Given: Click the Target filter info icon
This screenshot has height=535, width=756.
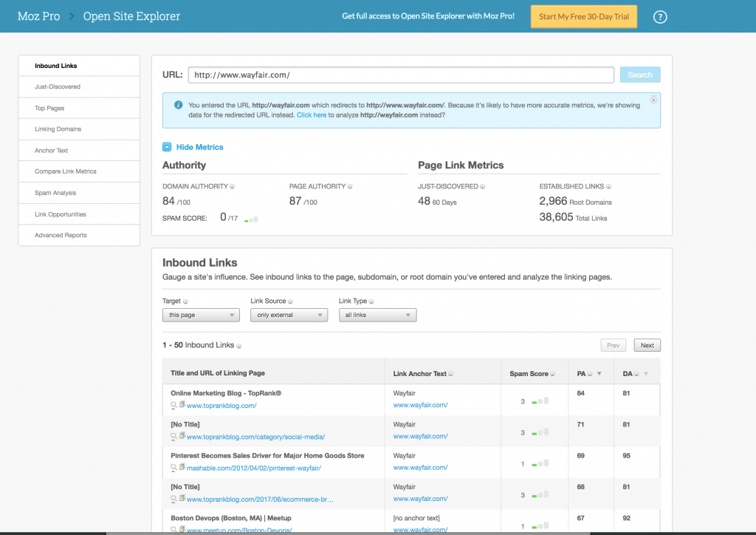Looking at the screenshot, I should [185, 301].
